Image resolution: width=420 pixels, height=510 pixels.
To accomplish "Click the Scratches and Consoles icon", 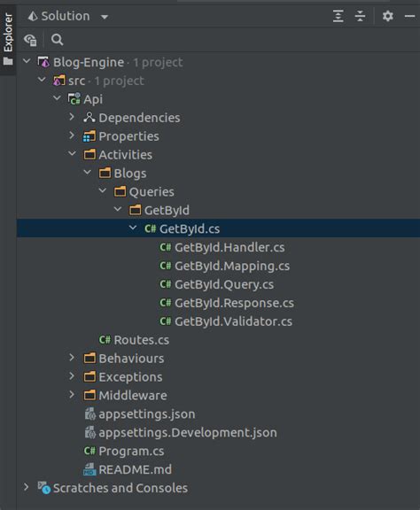I will point(44,488).
